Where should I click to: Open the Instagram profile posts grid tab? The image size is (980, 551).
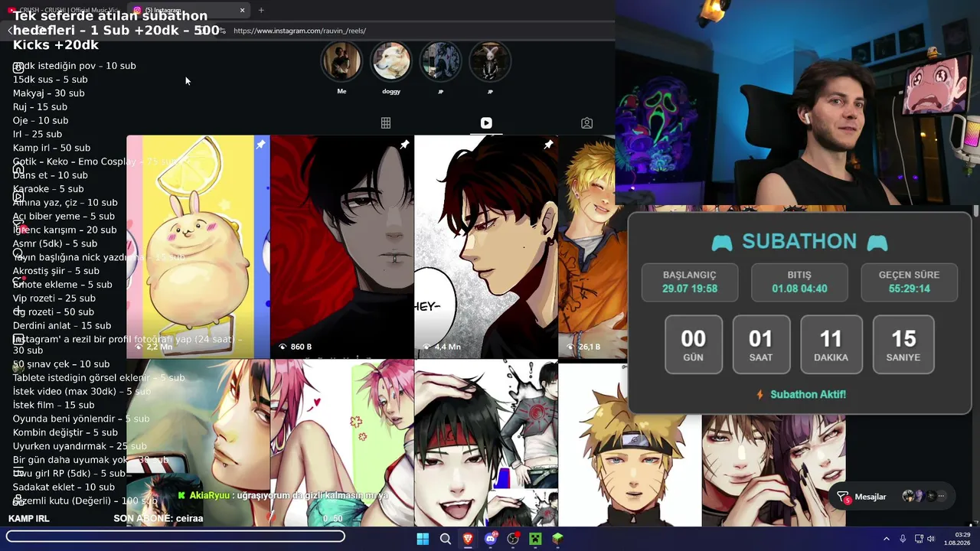386,123
